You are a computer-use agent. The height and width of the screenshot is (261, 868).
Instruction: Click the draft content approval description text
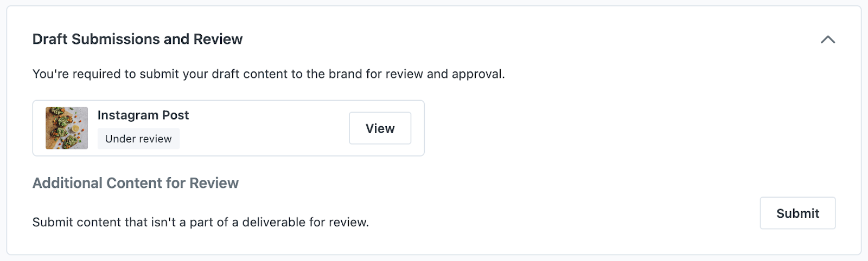[x=269, y=74]
